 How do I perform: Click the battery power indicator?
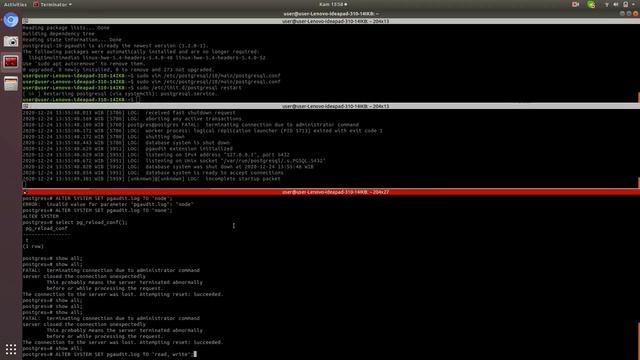625,4
